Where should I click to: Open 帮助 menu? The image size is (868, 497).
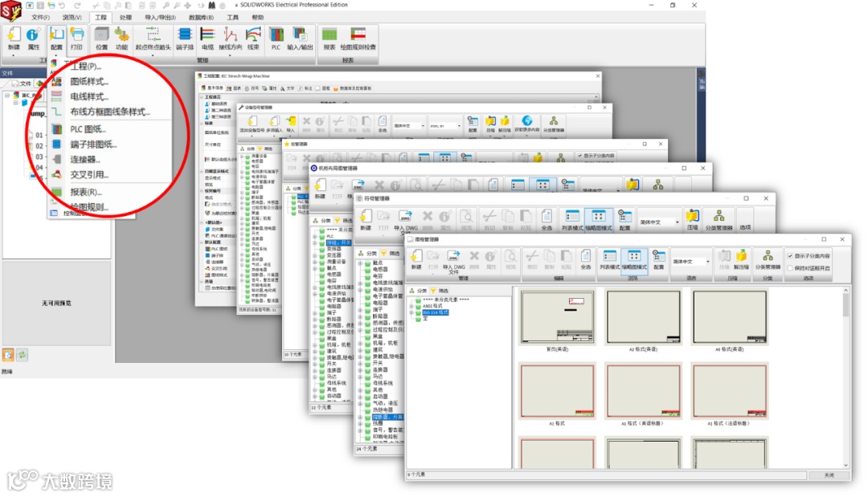tap(258, 17)
